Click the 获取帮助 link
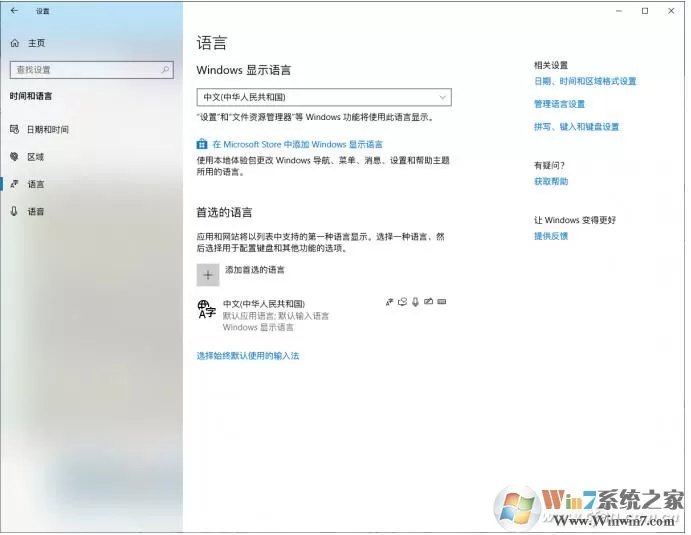Image resolution: width=691 pixels, height=535 pixels. tap(551, 181)
